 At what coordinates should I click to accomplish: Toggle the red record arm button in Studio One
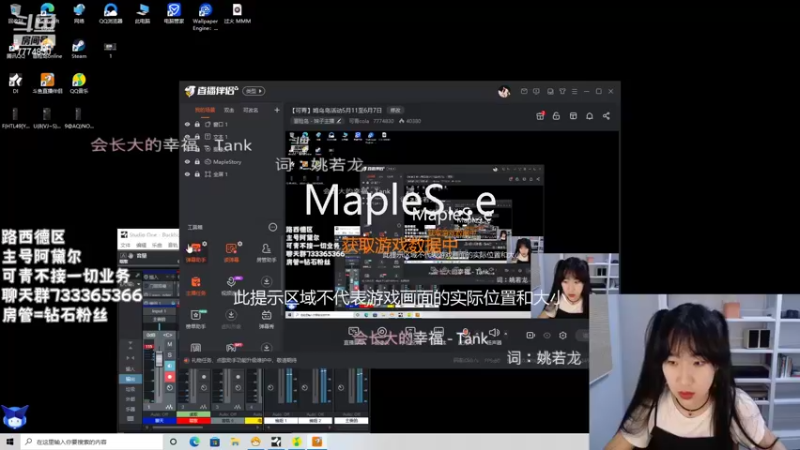pos(170,377)
